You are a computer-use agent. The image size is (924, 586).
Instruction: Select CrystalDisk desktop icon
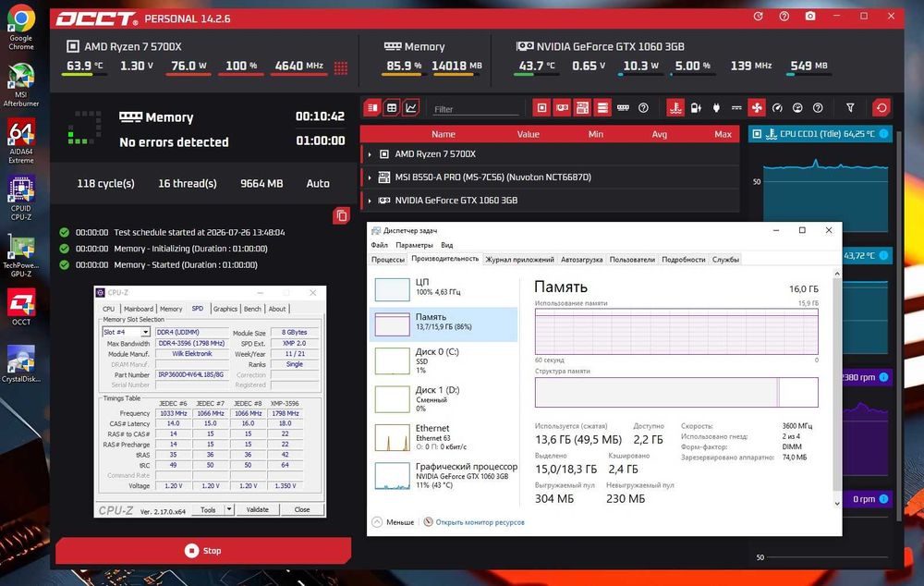click(20, 364)
